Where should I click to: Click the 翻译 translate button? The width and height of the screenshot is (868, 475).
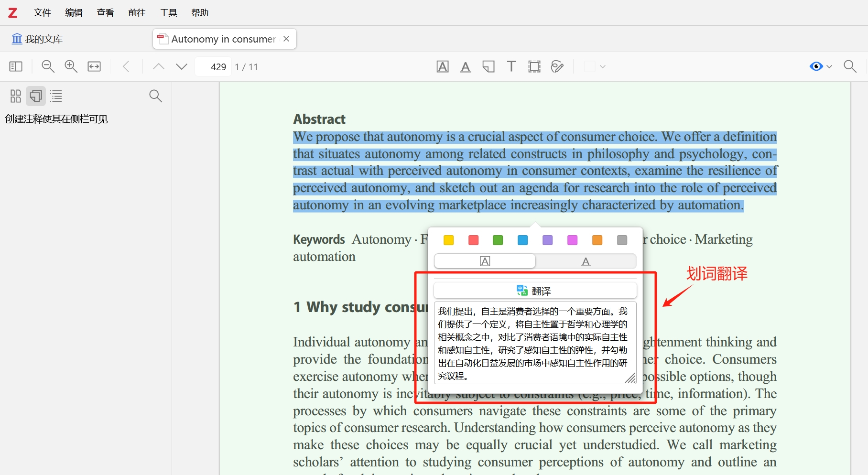[535, 291]
